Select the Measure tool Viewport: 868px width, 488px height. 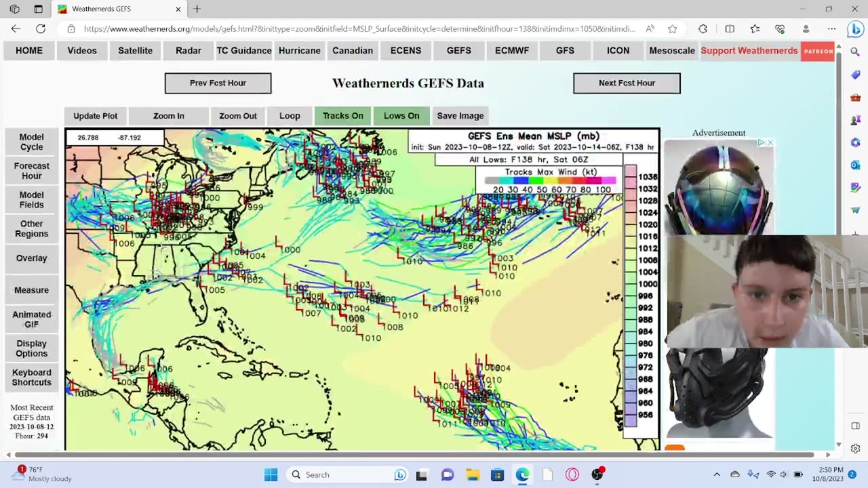point(31,290)
